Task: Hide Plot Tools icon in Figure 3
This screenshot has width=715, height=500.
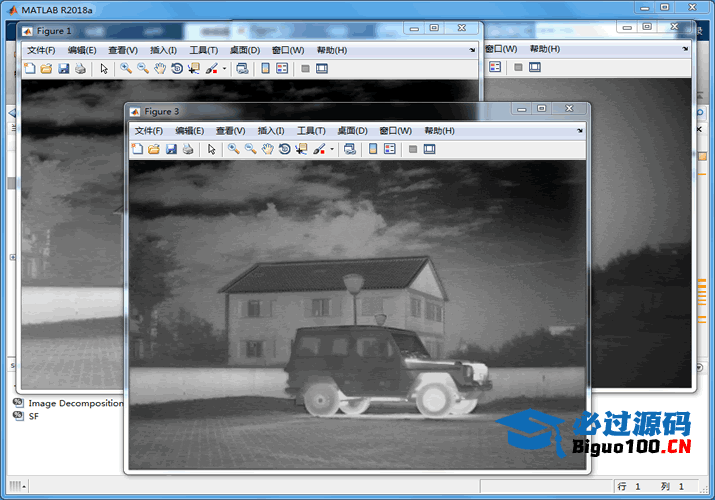Action: (x=413, y=149)
